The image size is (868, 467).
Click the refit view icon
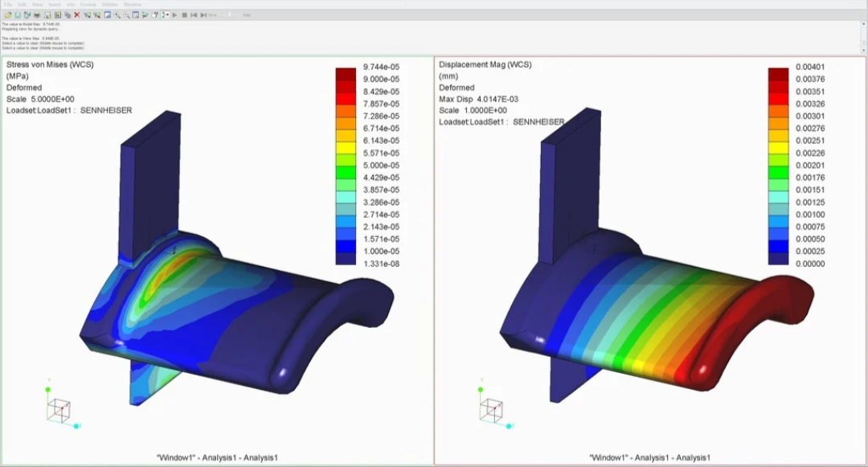(x=136, y=15)
